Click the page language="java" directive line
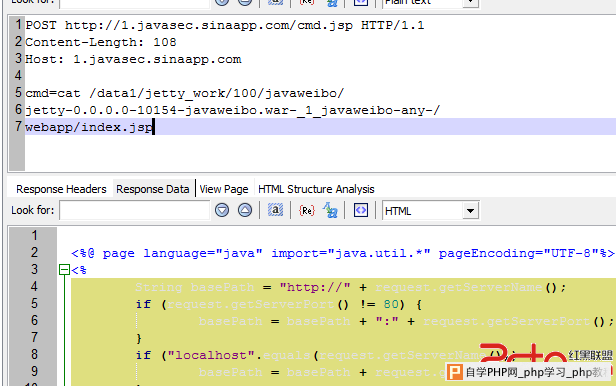Screen dimensions: 616x386 343,253
